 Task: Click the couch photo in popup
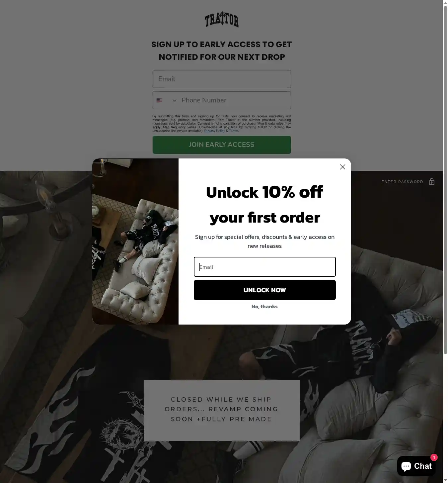coord(135,241)
